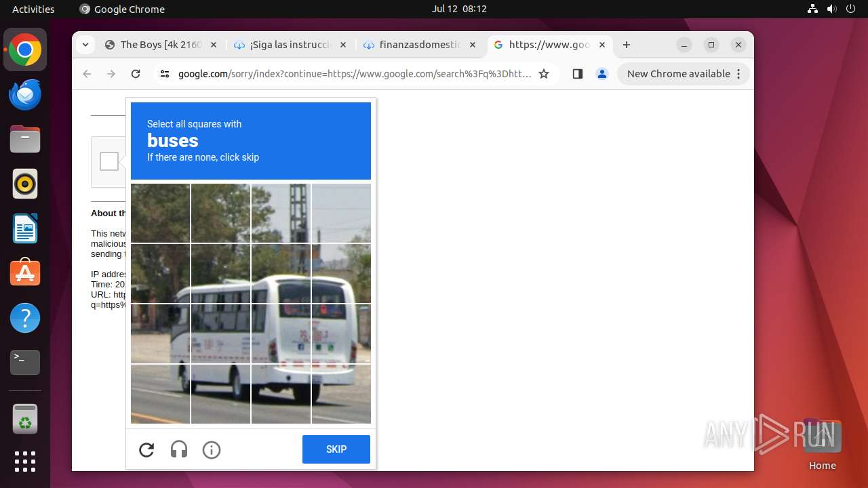Select captcha tile with bus rear lights
Image resolution: width=868 pixels, height=488 pixels.
pyautogui.click(x=281, y=333)
